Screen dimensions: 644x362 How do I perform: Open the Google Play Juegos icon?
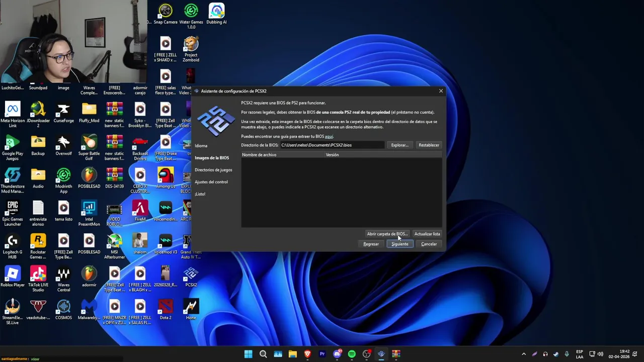(x=13, y=148)
